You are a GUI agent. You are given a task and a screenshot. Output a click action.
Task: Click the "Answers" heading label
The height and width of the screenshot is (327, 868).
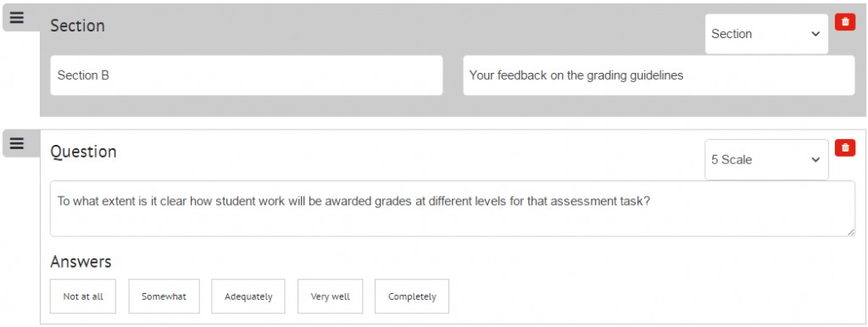click(x=81, y=262)
